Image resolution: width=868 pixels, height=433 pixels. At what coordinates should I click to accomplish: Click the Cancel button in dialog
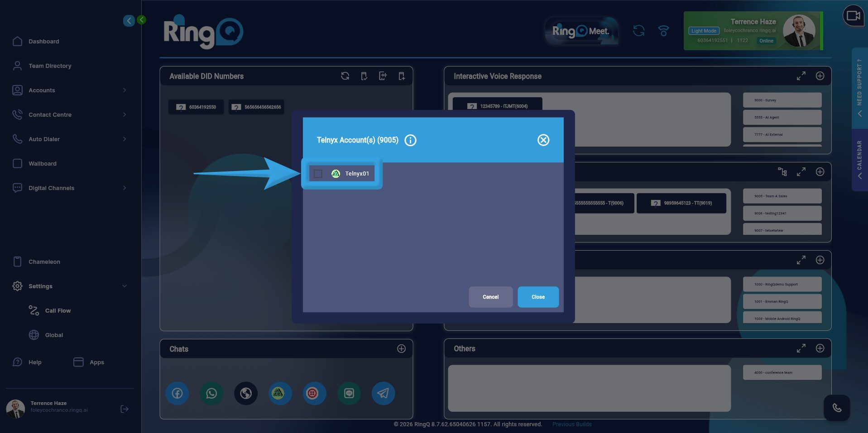(490, 297)
